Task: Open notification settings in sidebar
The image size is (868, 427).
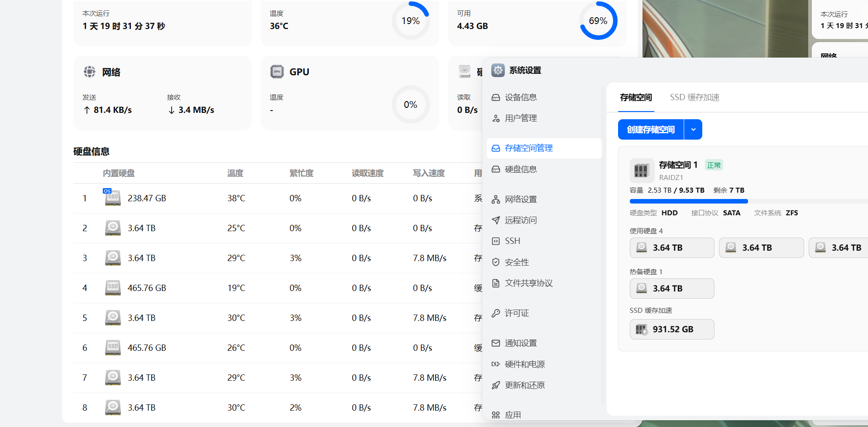Action: (x=520, y=343)
